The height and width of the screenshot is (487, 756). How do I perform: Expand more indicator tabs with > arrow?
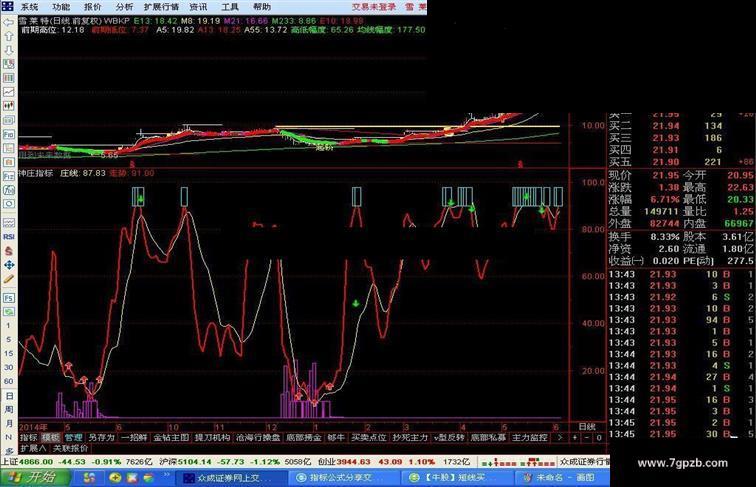[x=560, y=437]
